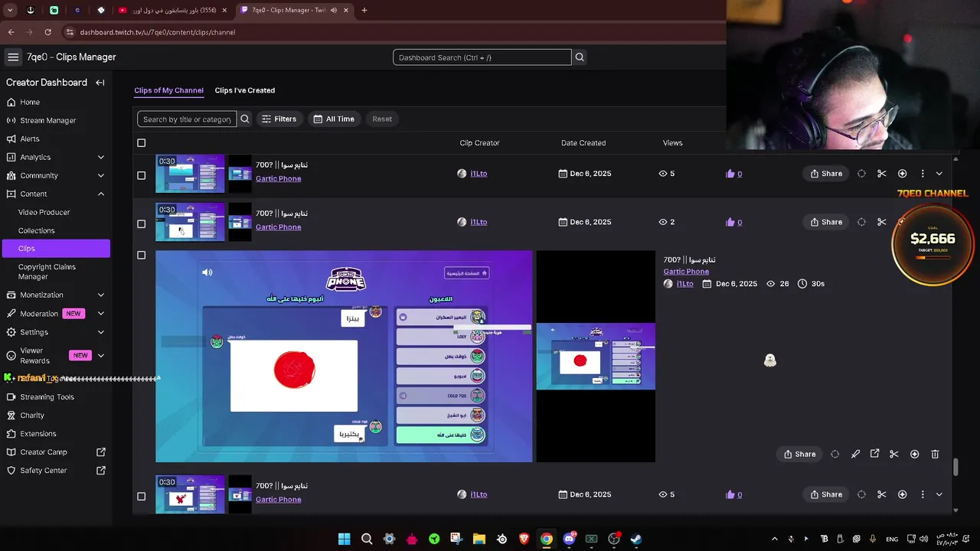The width and height of the screenshot is (980, 551).
Task: Collapse the Content sidebar section
Action: click(101, 194)
